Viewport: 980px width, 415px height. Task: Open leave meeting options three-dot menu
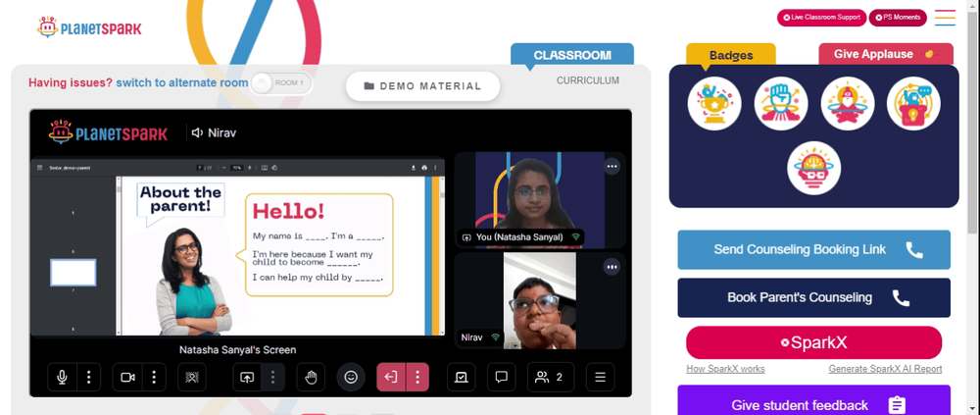pos(417,378)
